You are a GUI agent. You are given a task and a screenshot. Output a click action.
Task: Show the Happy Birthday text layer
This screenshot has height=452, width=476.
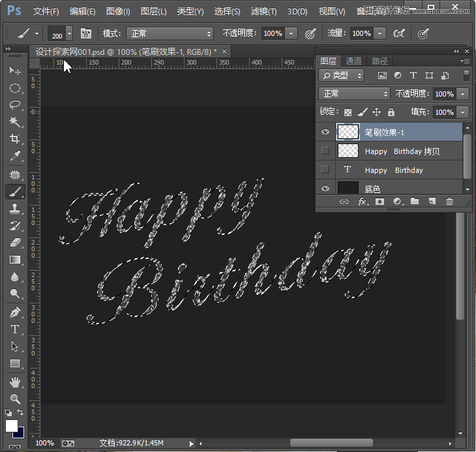pyautogui.click(x=325, y=170)
